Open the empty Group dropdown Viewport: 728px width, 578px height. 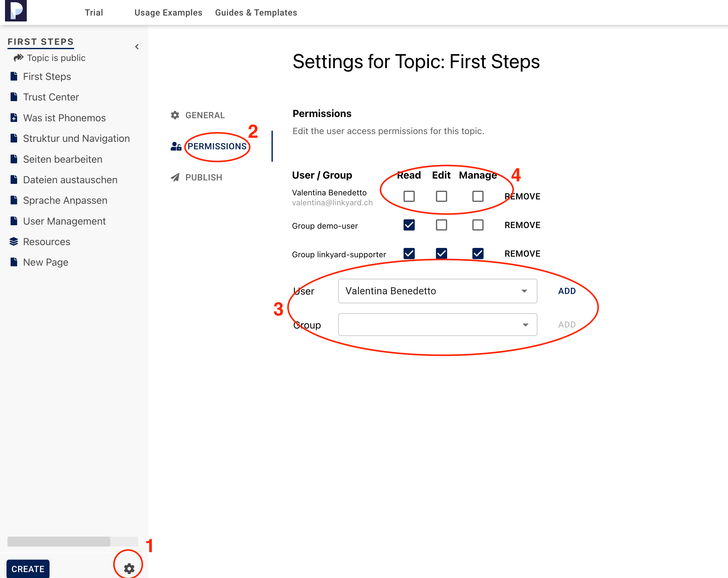[437, 324]
